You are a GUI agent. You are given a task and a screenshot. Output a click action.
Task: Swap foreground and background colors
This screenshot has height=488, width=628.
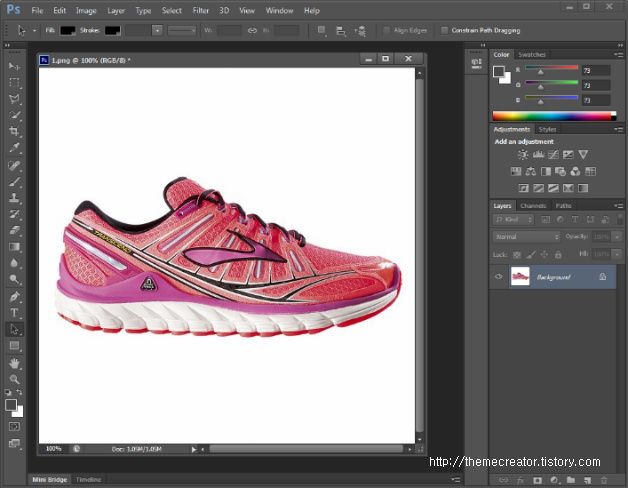pyautogui.click(x=19, y=392)
